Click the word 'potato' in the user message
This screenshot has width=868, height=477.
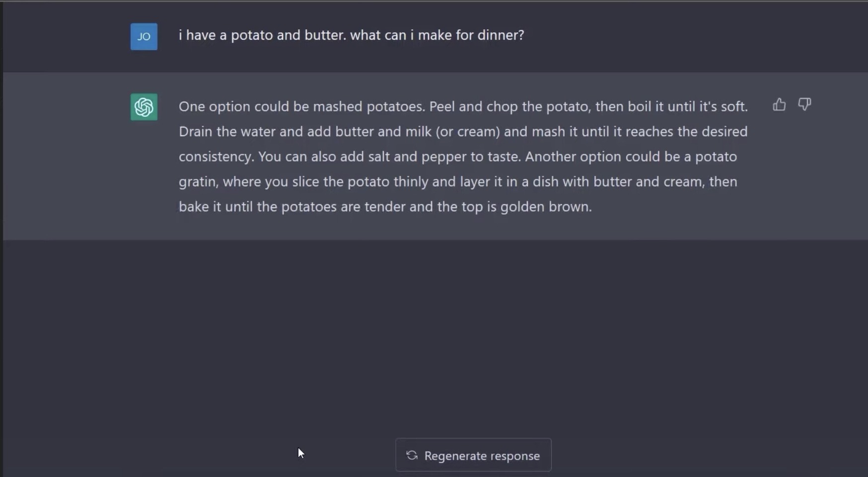[252, 36]
